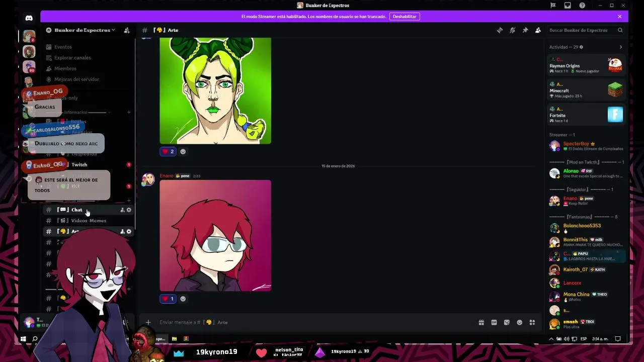The width and height of the screenshot is (644, 362).
Task: Add reaction to red-haired drawing message
Action: point(183,299)
